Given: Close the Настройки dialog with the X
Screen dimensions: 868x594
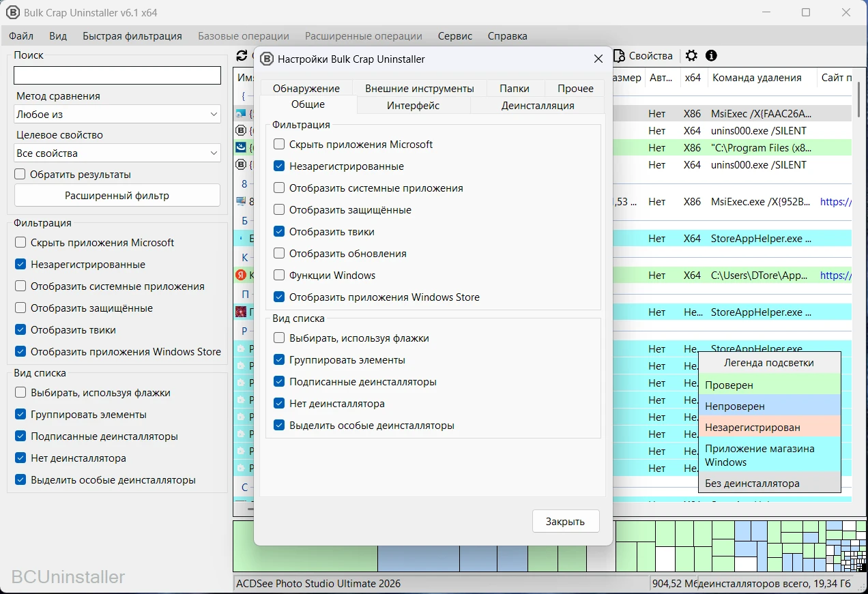Looking at the screenshot, I should 598,59.
